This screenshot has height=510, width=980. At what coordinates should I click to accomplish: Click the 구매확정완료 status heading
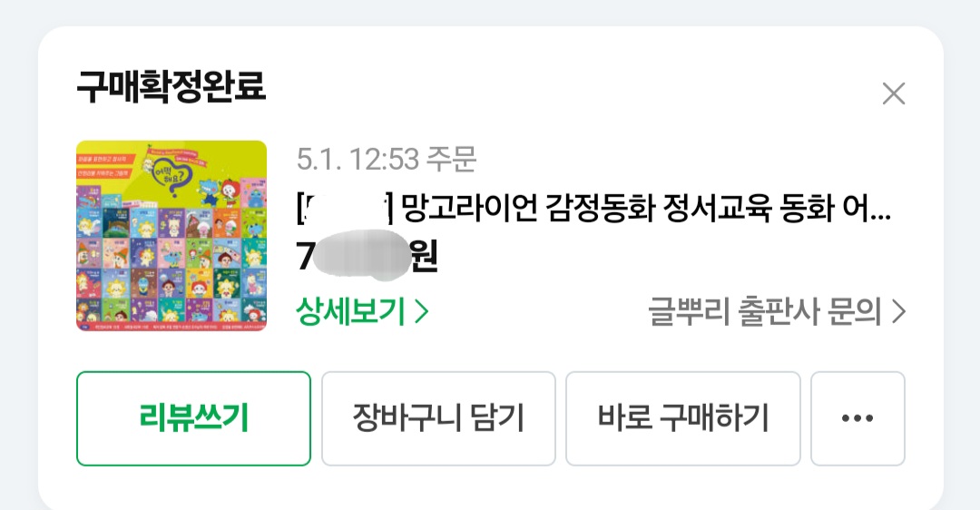[171, 87]
